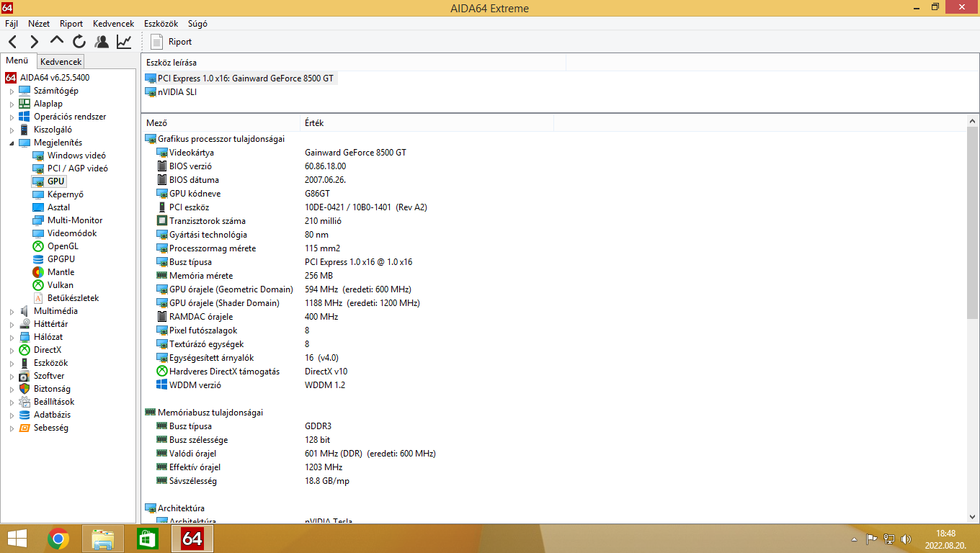This screenshot has height=553, width=980.
Task: Select Betűkészletek in the tree
Action: click(x=73, y=298)
